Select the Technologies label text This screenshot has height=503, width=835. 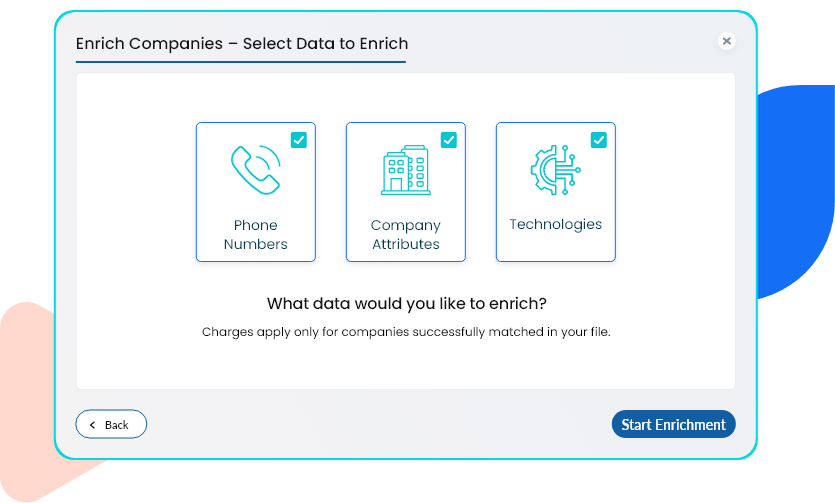coord(555,224)
